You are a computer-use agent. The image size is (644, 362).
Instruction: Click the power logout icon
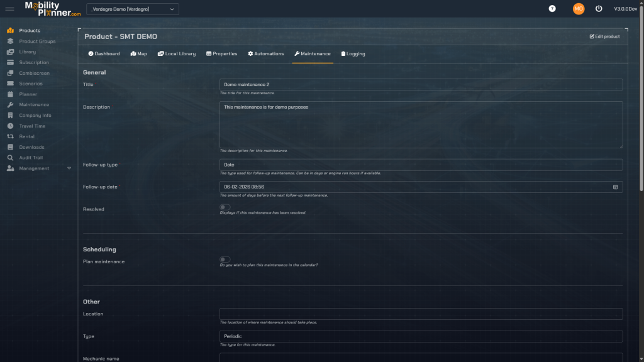[598, 9]
